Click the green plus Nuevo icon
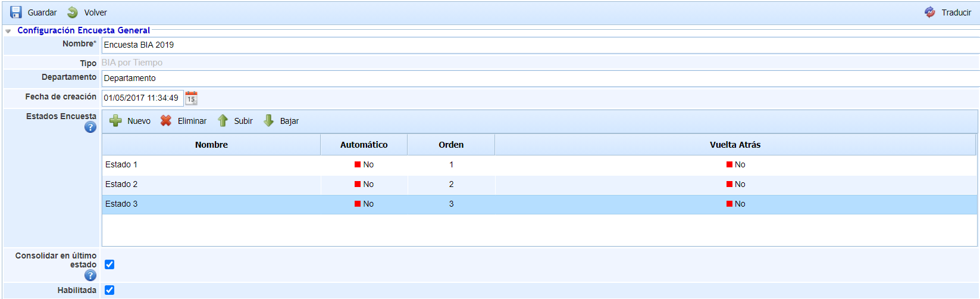 coord(115,121)
